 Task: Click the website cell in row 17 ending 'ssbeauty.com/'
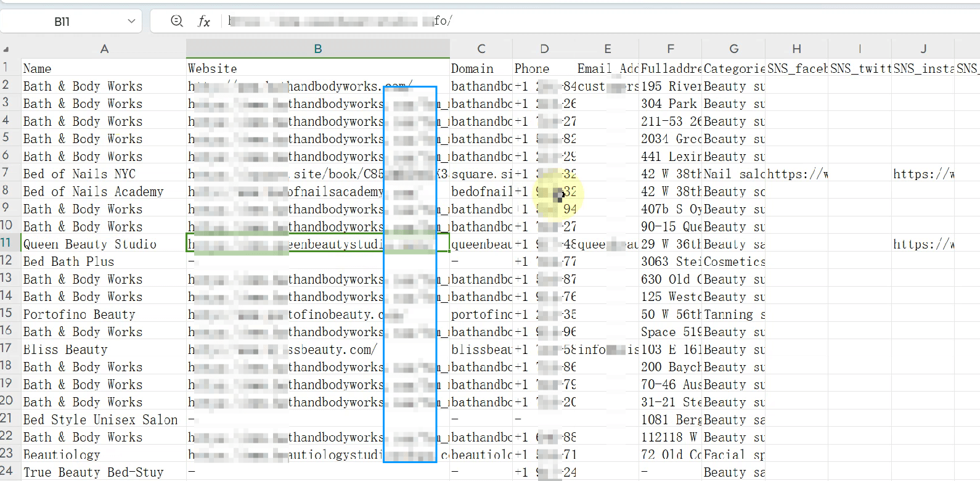click(x=318, y=350)
